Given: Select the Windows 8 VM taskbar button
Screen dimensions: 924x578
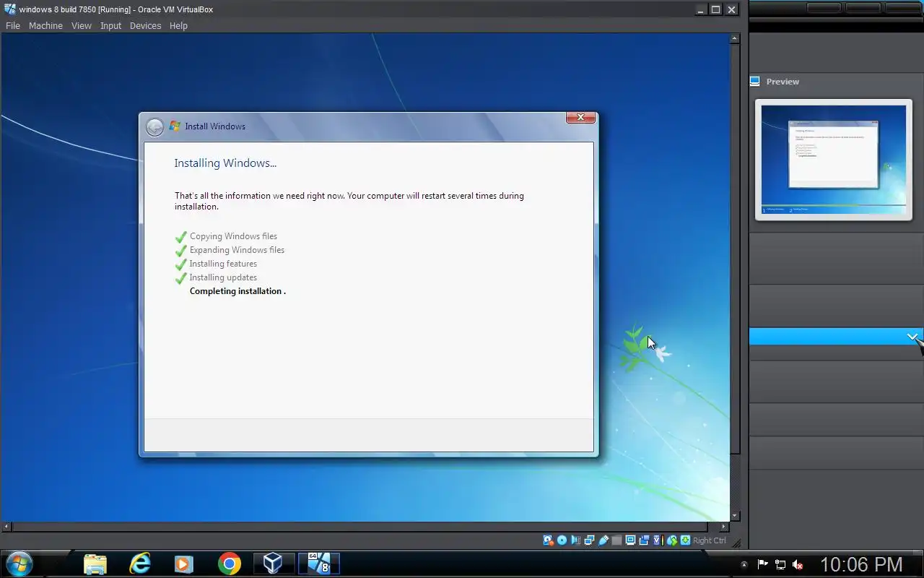Looking at the screenshot, I should 318,564.
